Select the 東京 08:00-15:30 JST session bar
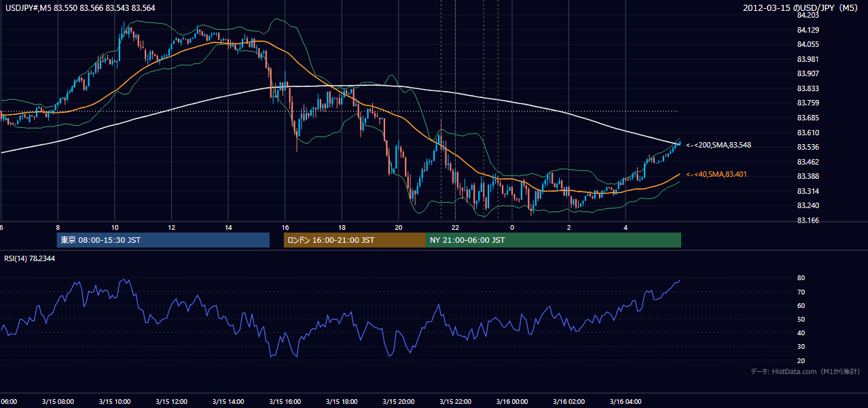Screen dimensions: 868x408 coord(163,240)
